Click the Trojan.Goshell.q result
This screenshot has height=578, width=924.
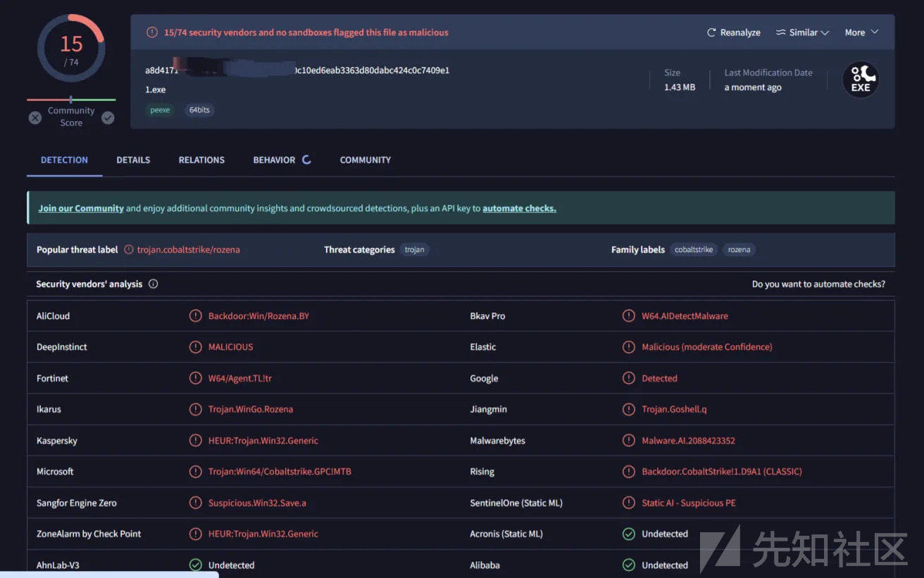click(674, 409)
